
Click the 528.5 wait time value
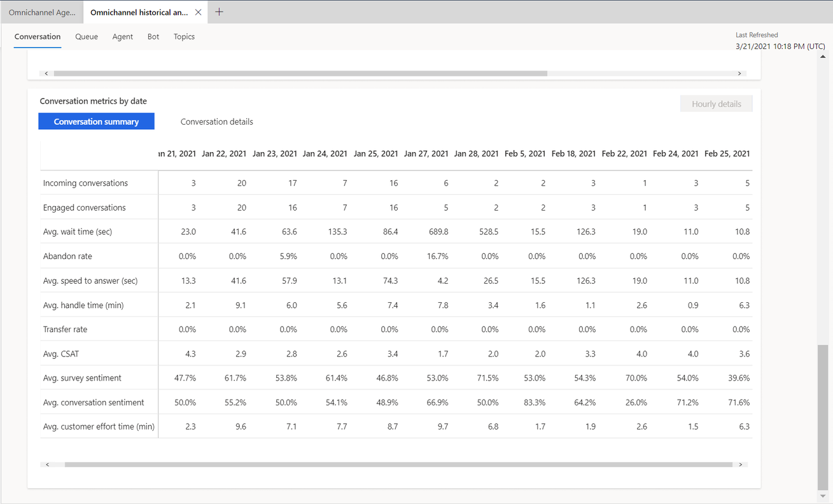tap(489, 232)
